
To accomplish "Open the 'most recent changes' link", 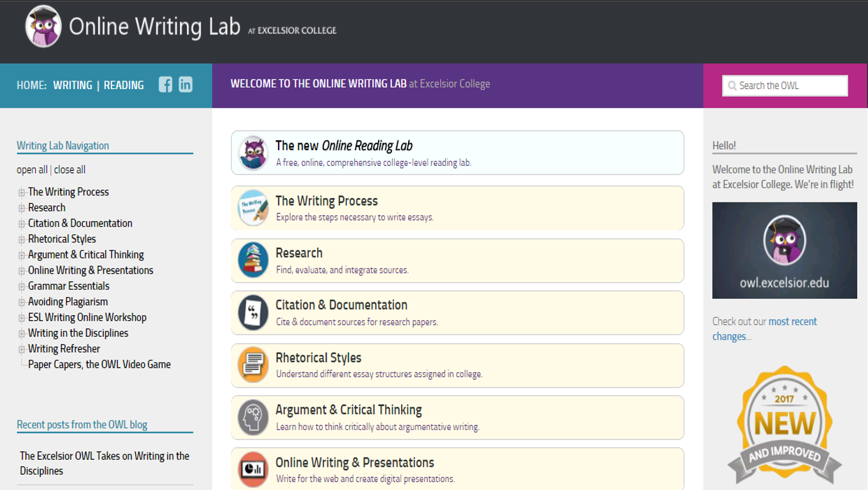I will coord(765,329).
